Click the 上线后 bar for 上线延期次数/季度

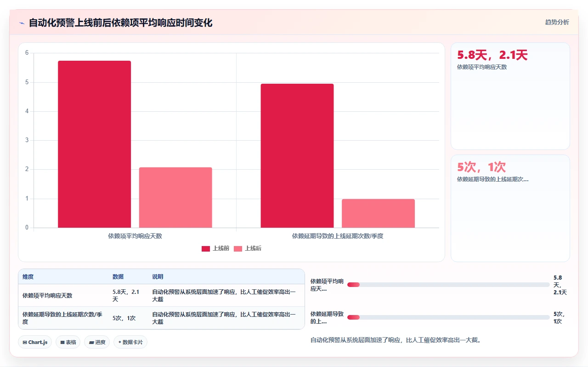(378, 213)
